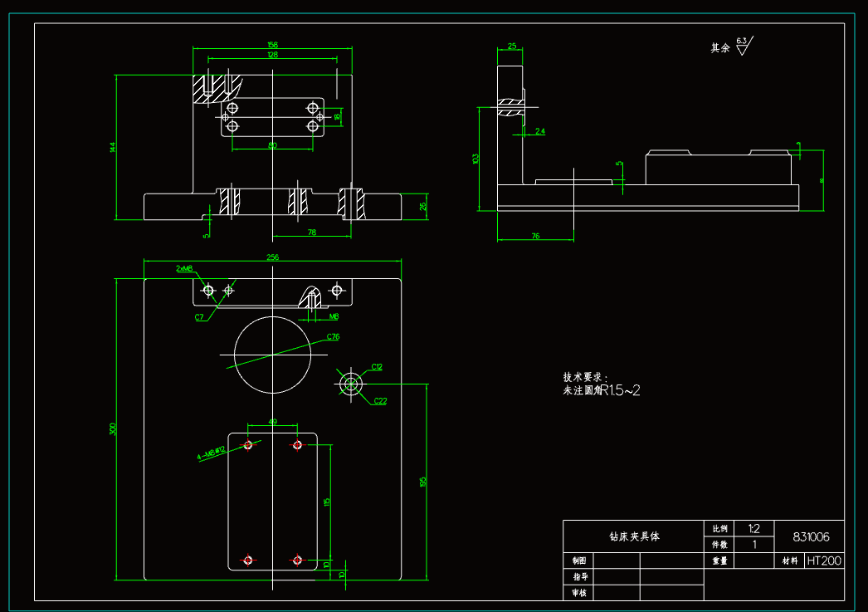
Task: Select the 1:2 scale value
Action: click(x=754, y=528)
